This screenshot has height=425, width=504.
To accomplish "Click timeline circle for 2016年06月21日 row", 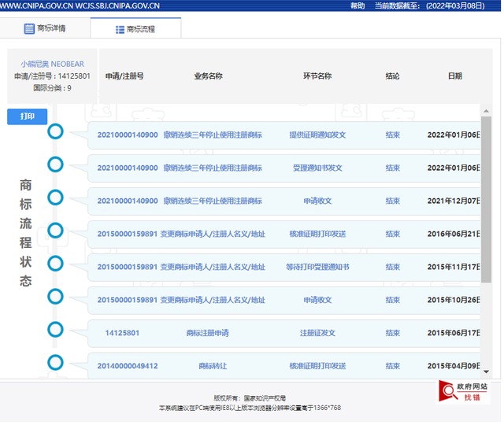I will (x=55, y=231).
